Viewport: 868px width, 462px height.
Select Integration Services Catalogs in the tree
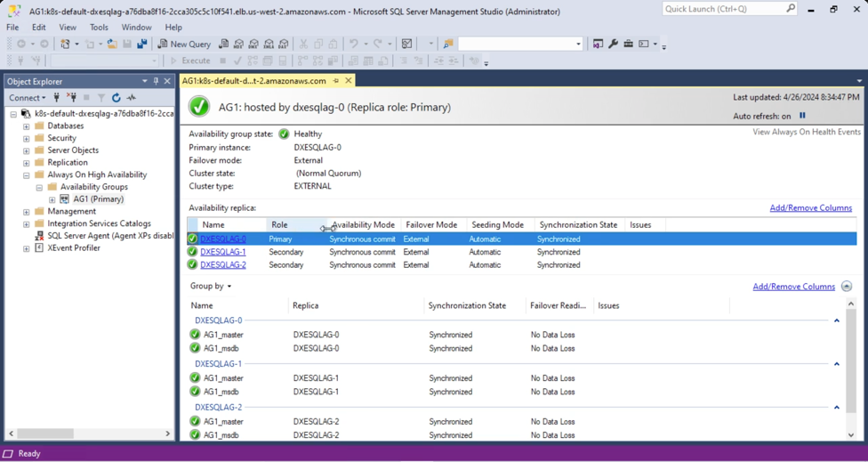pyautogui.click(x=99, y=223)
